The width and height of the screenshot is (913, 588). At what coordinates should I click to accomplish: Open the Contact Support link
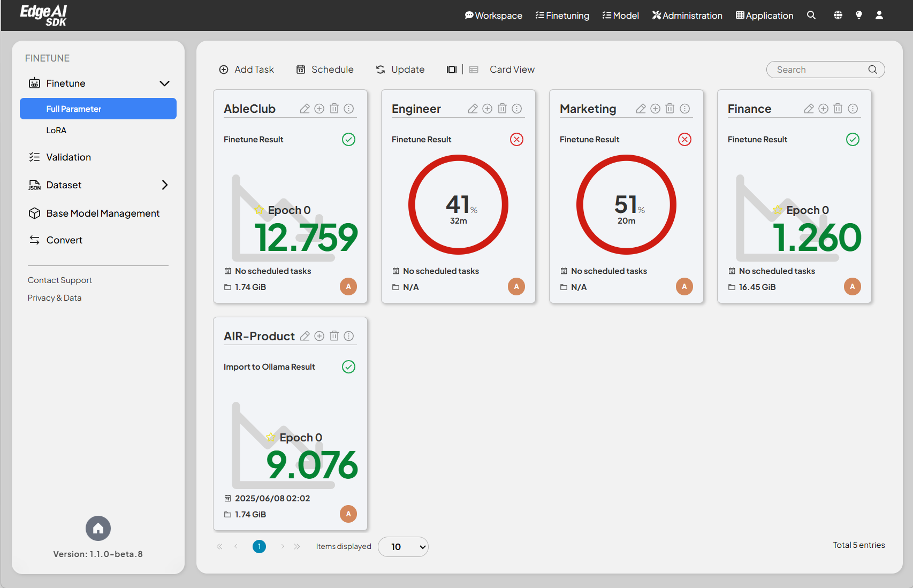tap(60, 280)
